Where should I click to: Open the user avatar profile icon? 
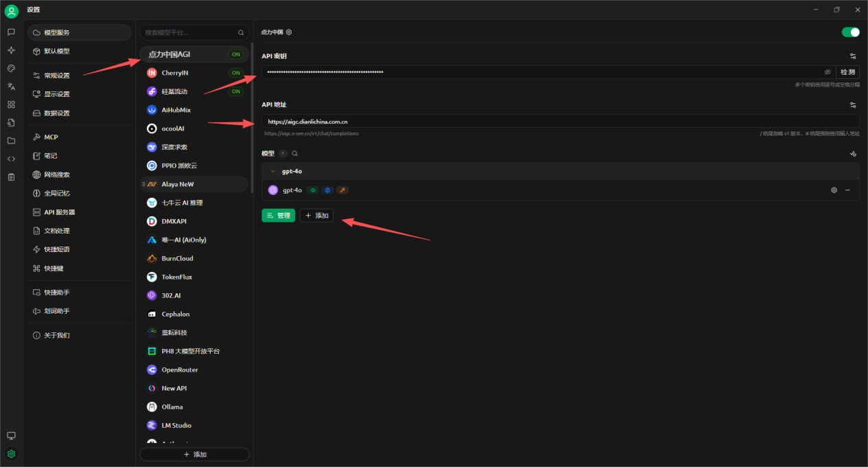click(11, 11)
